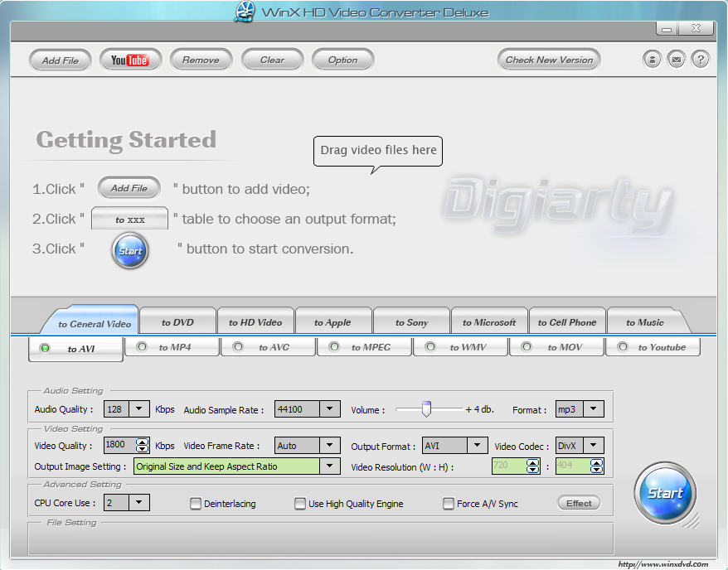Click the small Start icon in Getting Started
The image size is (728, 570).
click(130, 251)
